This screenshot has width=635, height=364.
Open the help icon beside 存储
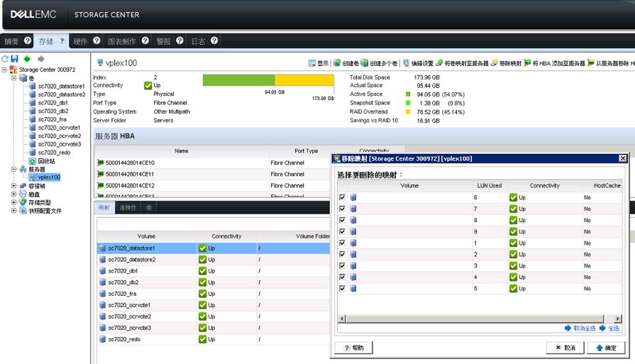pos(62,40)
